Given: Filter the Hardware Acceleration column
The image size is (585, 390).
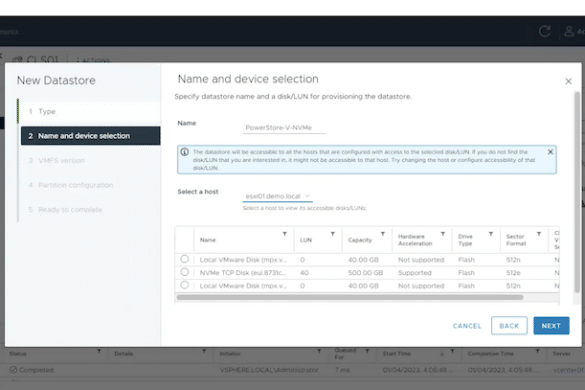Looking at the screenshot, I should (443, 234).
